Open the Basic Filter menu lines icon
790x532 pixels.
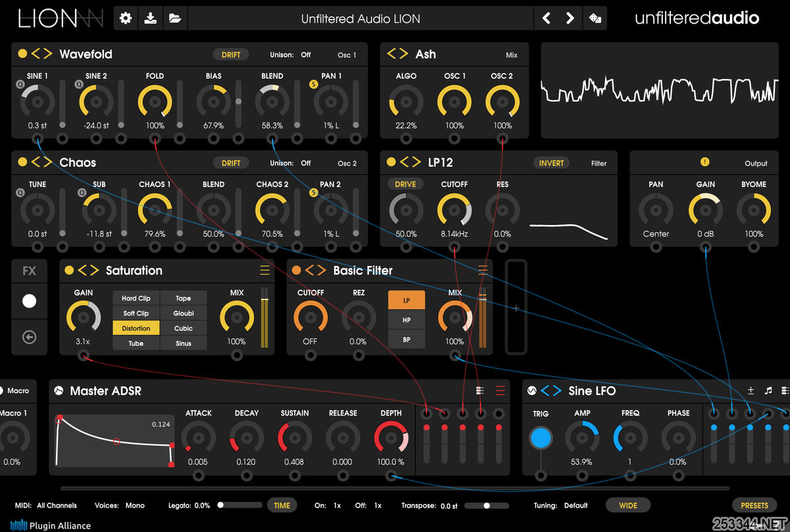click(483, 270)
